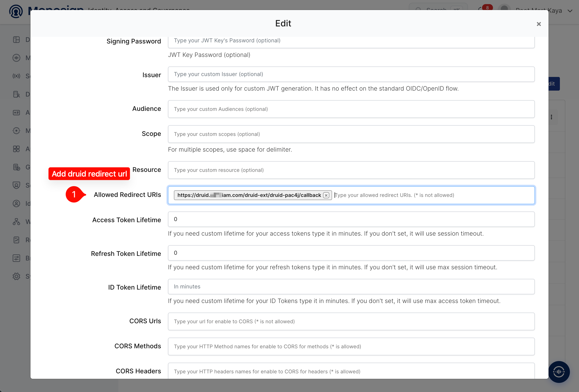The width and height of the screenshot is (579, 392).
Task: Open the four squares apps sidebar icon
Action: tap(16, 149)
